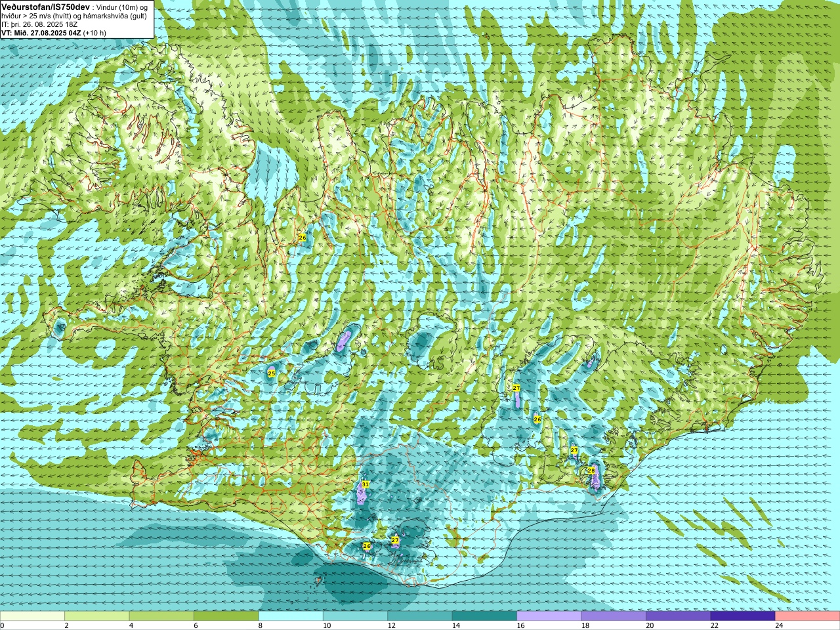
Task: Click the pale cyan 8–10 m/s legend swatch
Action: point(291,616)
